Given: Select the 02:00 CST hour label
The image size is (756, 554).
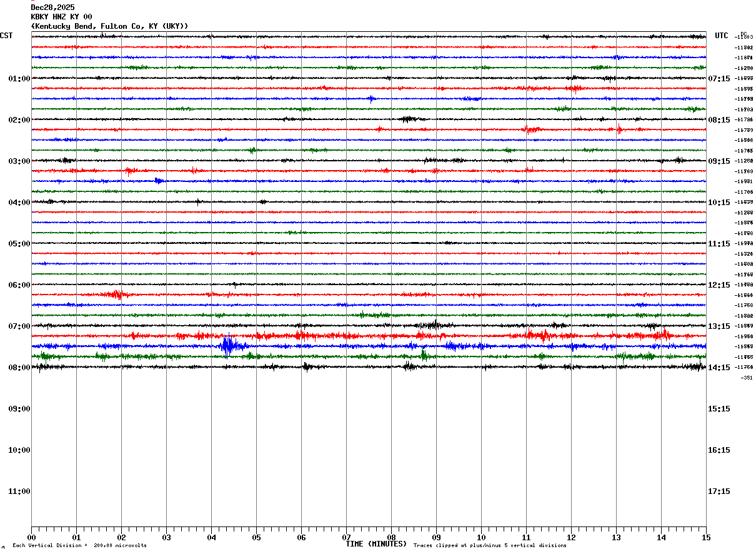Looking at the screenshot, I should [19, 120].
